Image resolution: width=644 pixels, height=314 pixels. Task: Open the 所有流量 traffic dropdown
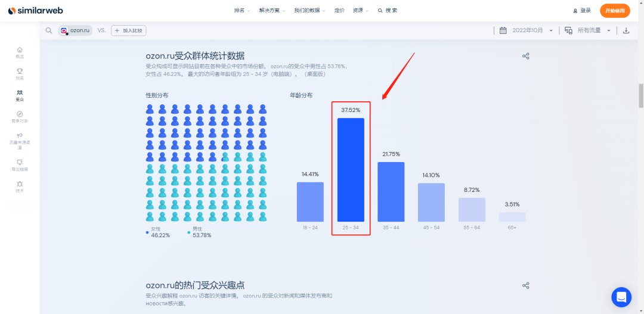pyautogui.click(x=594, y=30)
